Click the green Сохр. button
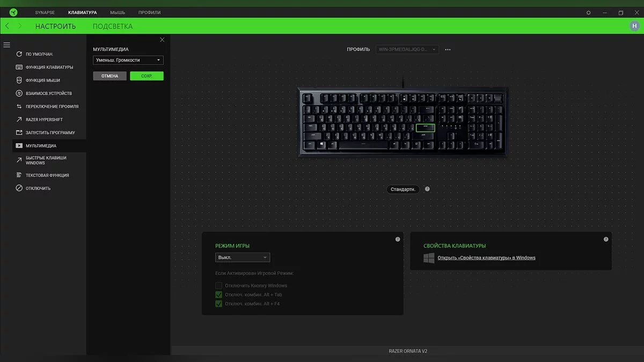The height and width of the screenshot is (362, 644). (147, 76)
